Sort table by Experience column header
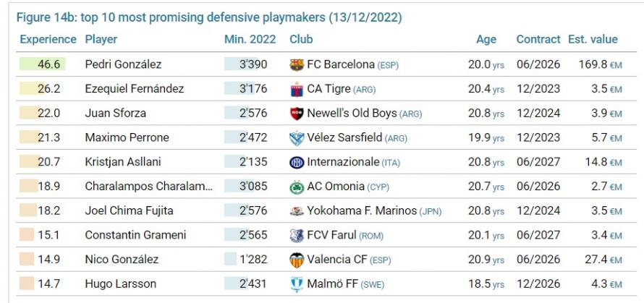The width and height of the screenshot is (644, 303). 48,40
